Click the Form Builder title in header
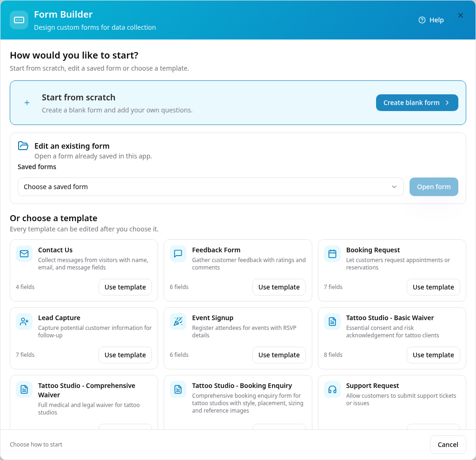Image resolution: width=476 pixels, height=460 pixels. pos(63,14)
